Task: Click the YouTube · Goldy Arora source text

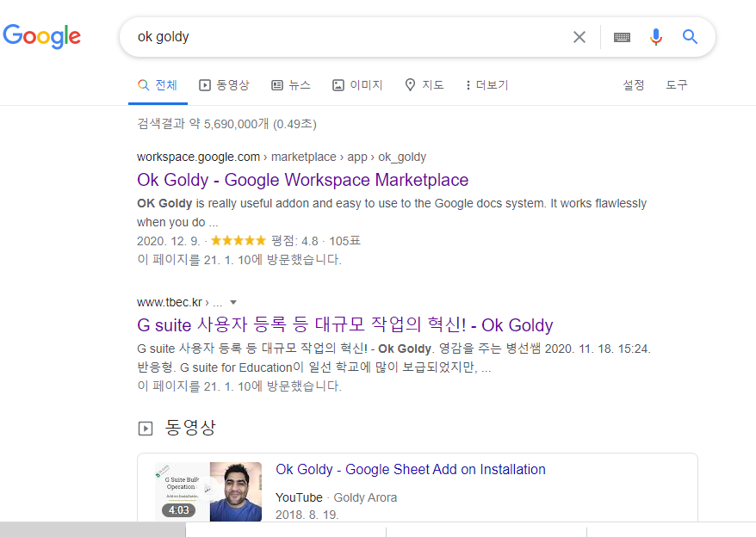Action: click(x=336, y=497)
